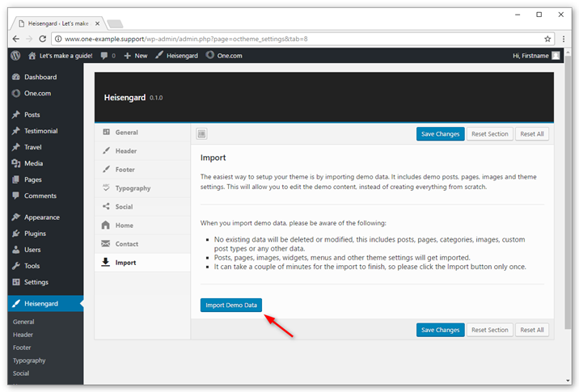Screen dimensions: 579x392
Task: Open Typography submenu under Heisengard sidebar
Action: point(29,360)
